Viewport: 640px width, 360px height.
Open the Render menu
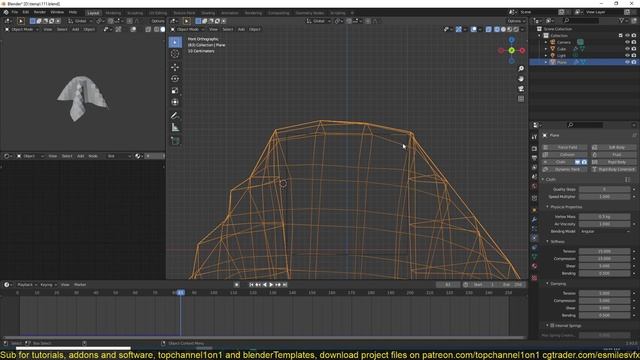click(40, 12)
